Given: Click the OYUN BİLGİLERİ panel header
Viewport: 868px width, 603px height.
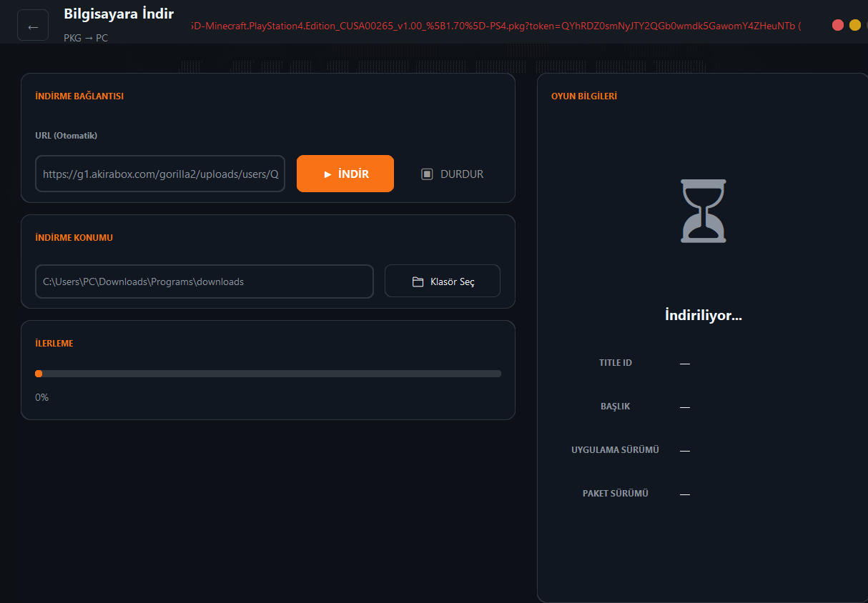Looking at the screenshot, I should pyautogui.click(x=583, y=96).
